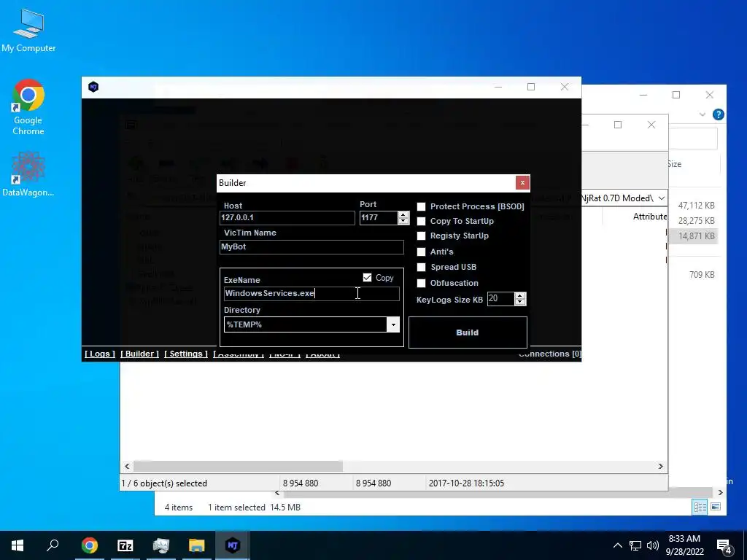Open the Windows Start menu
Screen dimensions: 747x560
(18, 545)
